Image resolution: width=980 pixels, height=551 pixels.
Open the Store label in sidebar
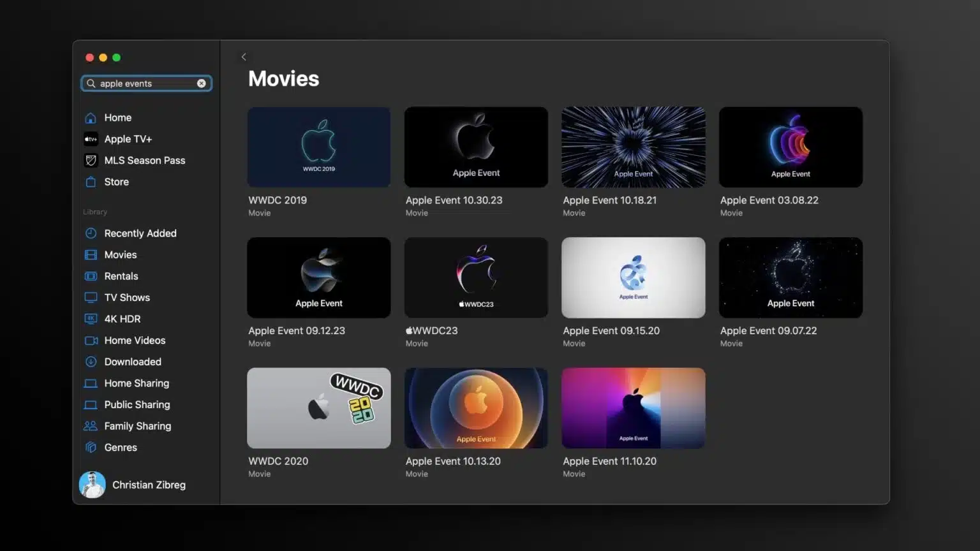117,182
